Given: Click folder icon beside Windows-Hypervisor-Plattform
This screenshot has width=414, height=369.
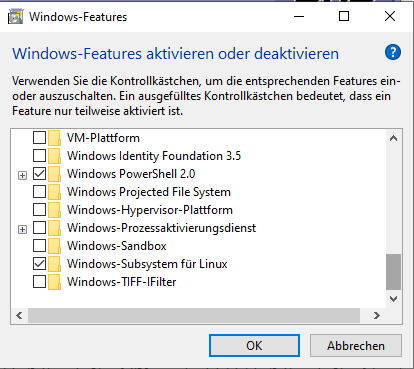Looking at the screenshot, I should point(54,210).
